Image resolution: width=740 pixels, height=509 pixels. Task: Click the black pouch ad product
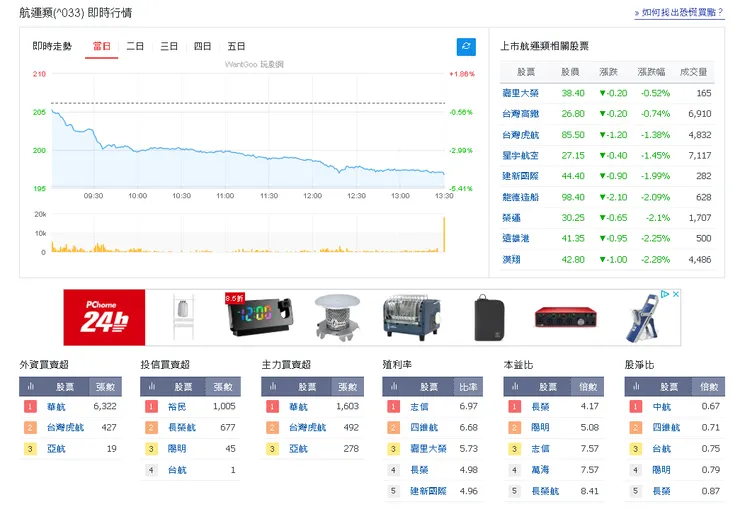pos(489,317)
